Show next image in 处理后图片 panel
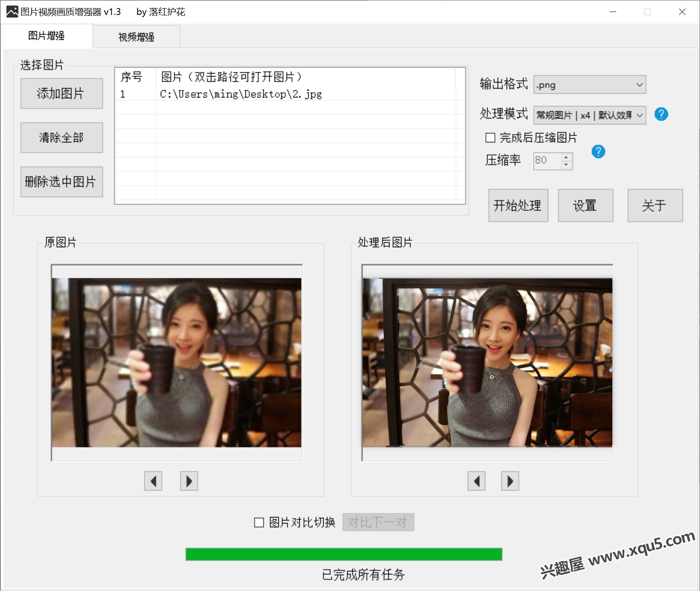This screenshot has height=591, width=700. (x=510, y=481)
